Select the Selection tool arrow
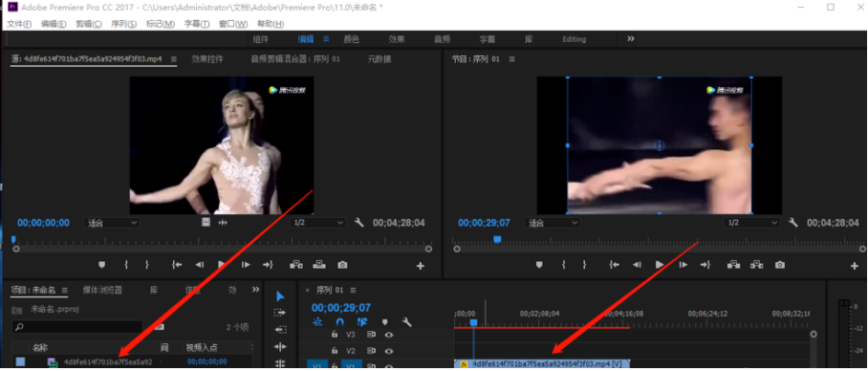Image resolution: width=868 pixels, height=371 pixels. coord(280,296)
